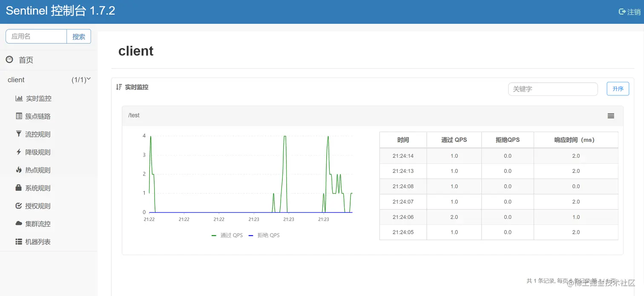Click the client page heading

[136, 51]
